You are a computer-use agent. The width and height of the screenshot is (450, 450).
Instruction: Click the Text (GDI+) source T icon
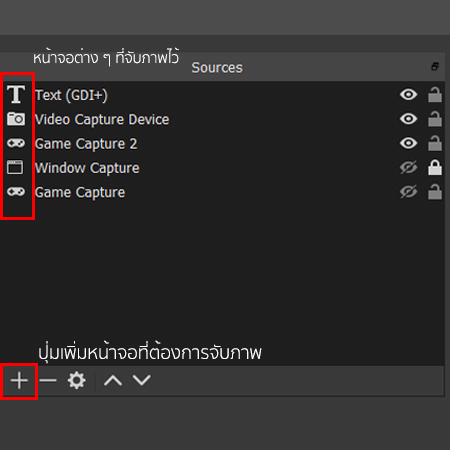pyautogui.click(x=16, y=94)
